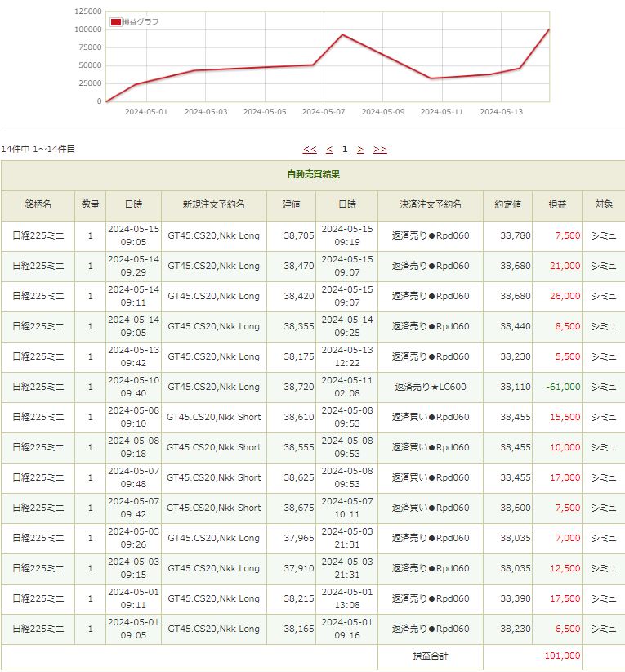
Task: Click the chart peak near 2024-05-08
Action: [x=342, y=34]
